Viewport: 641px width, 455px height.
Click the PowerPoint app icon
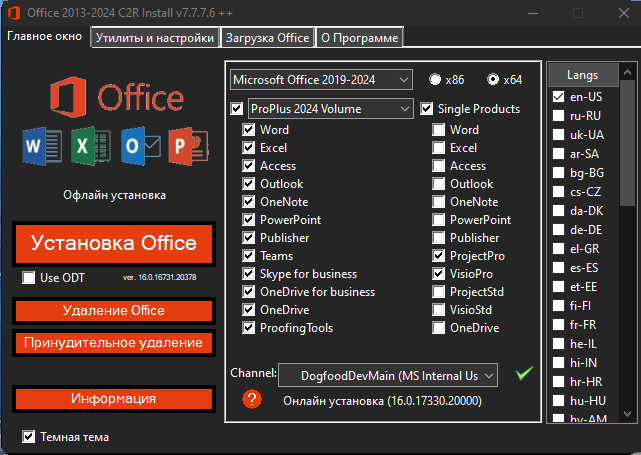coord(189,146)
